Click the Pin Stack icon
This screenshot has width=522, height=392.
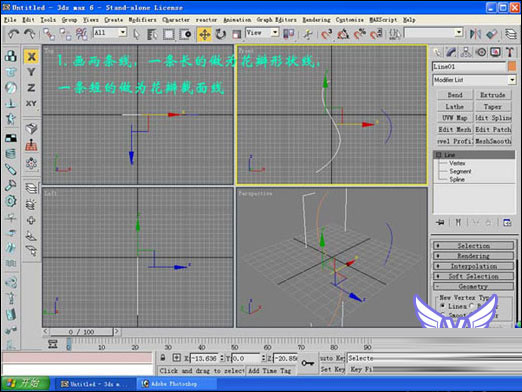440,222
